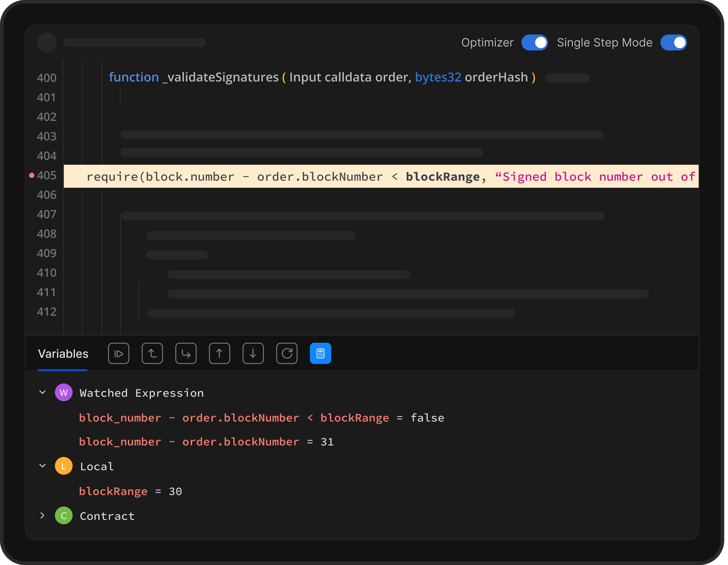Viewport: 728px width, 565px height.
Task: Click line number 412 in the gutter
Action: coord(47,312)
